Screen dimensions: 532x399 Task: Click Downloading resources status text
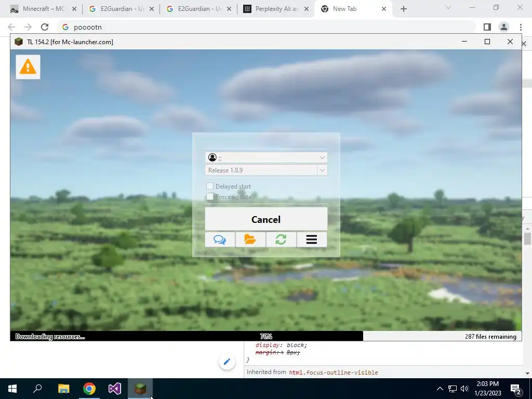[50, 337]
